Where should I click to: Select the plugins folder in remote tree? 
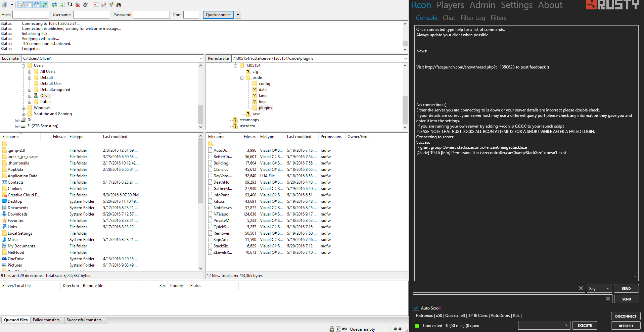click(x=265, y=108)
